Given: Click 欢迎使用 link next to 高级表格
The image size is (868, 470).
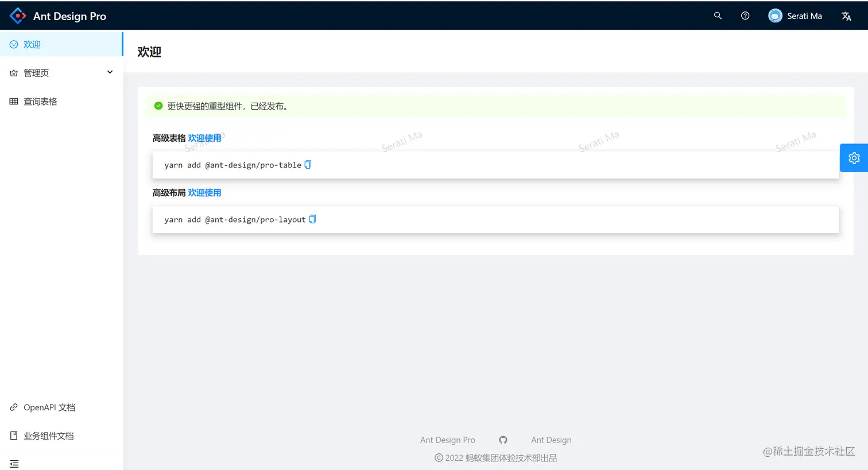Looking at the screenshot, I should click(204, 138).
